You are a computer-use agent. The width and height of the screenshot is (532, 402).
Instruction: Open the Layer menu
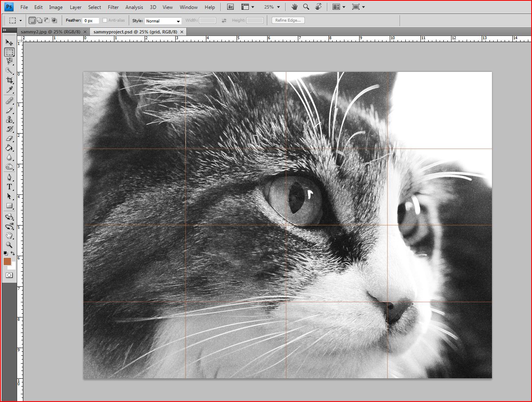[x=76, y=7]
